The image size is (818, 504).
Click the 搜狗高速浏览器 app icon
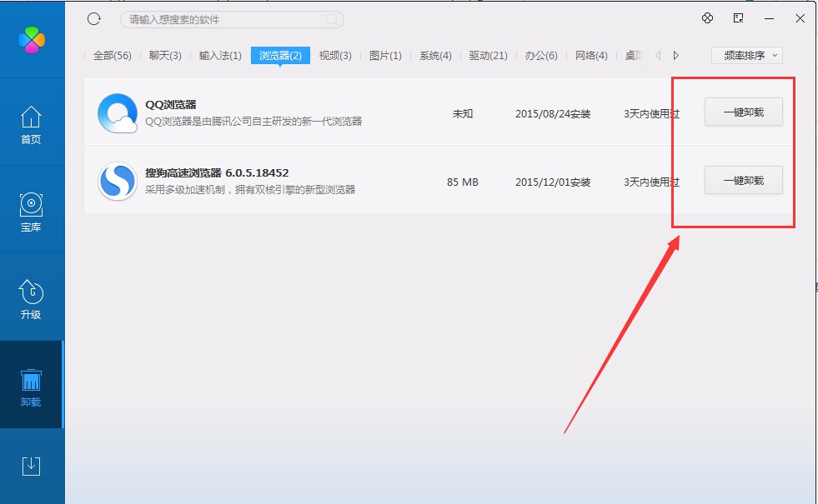point(118,182)
